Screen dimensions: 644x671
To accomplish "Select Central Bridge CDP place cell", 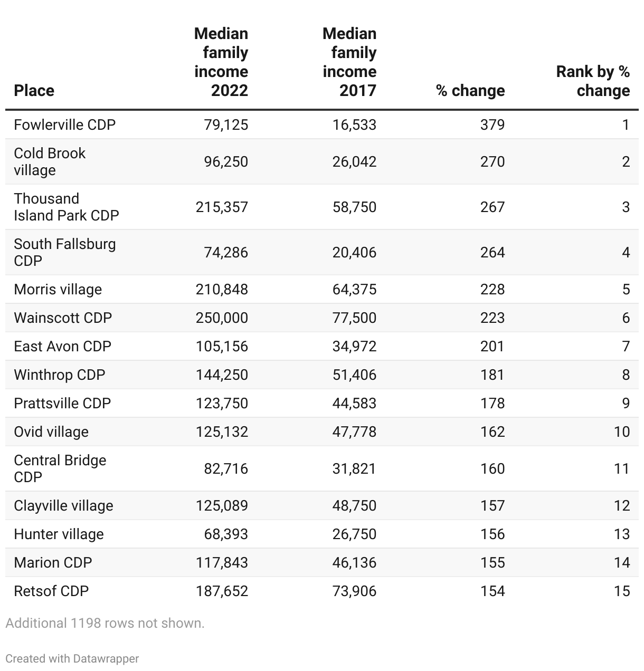I will pos(60,468).
